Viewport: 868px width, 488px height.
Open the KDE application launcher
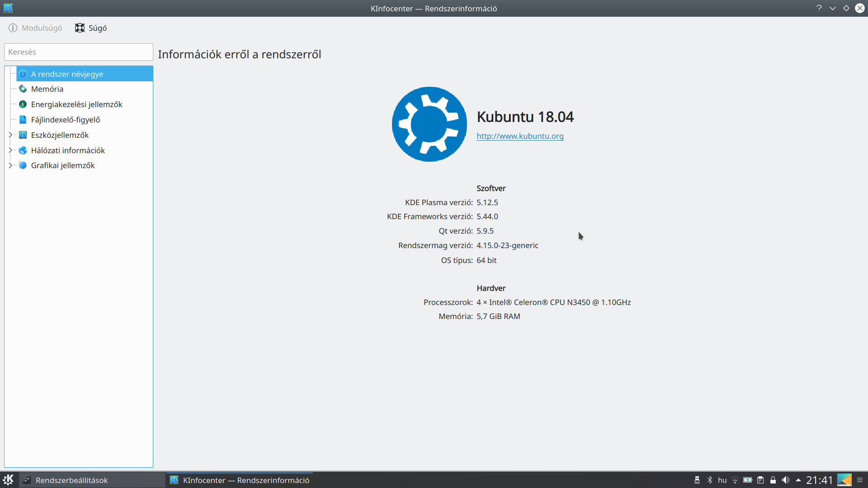9,480
